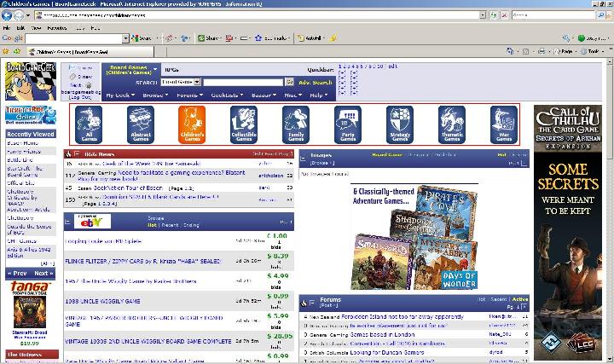Open the Collectible Games category icon
The height and width of the screenshot is (364, 614).
coord(244,124)
